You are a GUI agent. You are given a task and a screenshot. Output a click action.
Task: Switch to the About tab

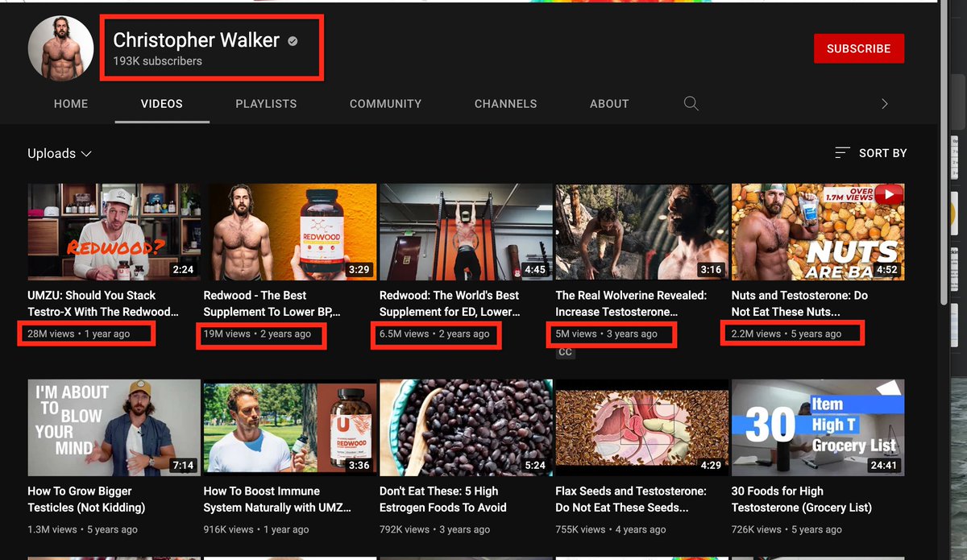(x=609, y=104)
